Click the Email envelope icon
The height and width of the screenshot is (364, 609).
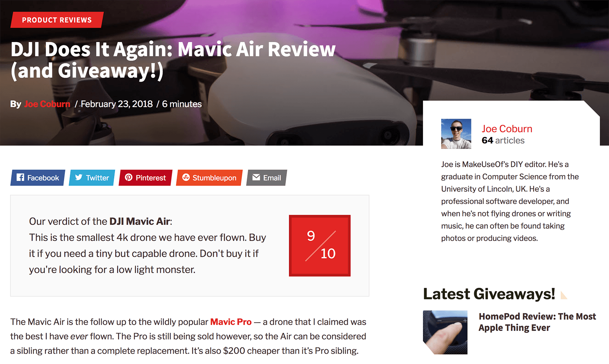[x=256, y=177]
